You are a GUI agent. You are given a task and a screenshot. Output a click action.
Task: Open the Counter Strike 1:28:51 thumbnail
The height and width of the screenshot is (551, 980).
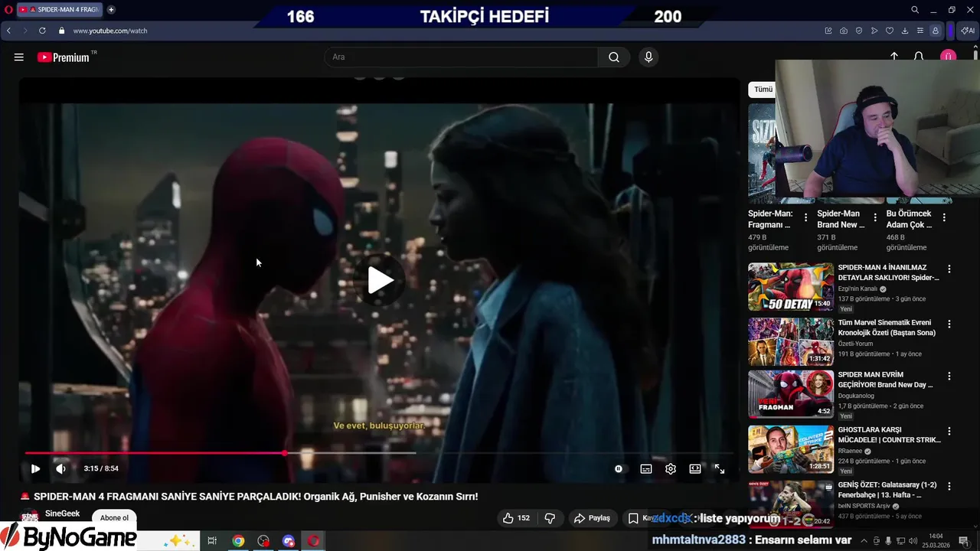click(x=791, y=450)
